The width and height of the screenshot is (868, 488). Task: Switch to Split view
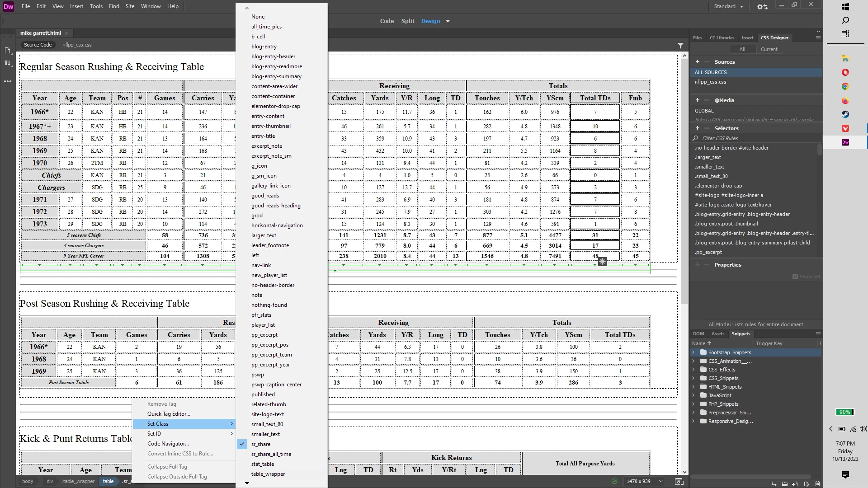407,21
